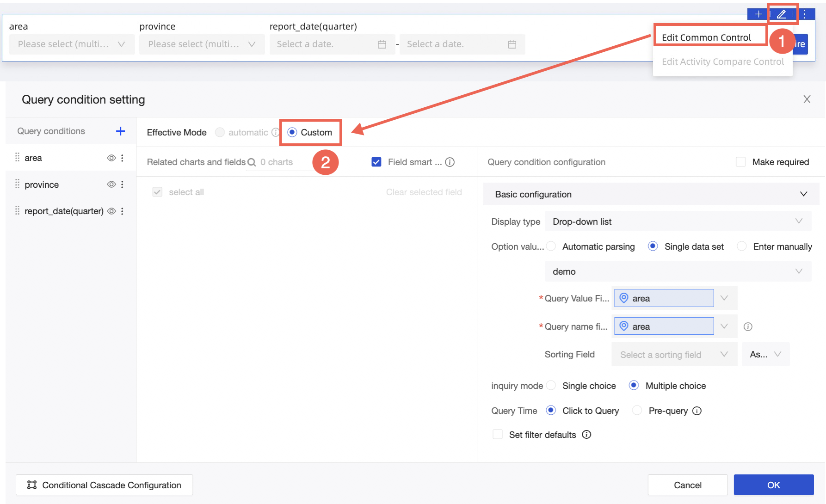The height and width of the screenshot is (504, 826).
Task: Click the blue plus to add a query condition
Action: [x=120, y=131]
